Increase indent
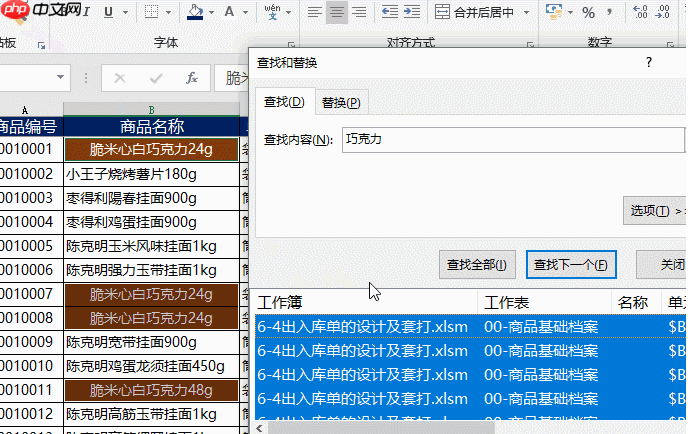The width and height of the screenshot is (697, 434). (x=412, y=12)
